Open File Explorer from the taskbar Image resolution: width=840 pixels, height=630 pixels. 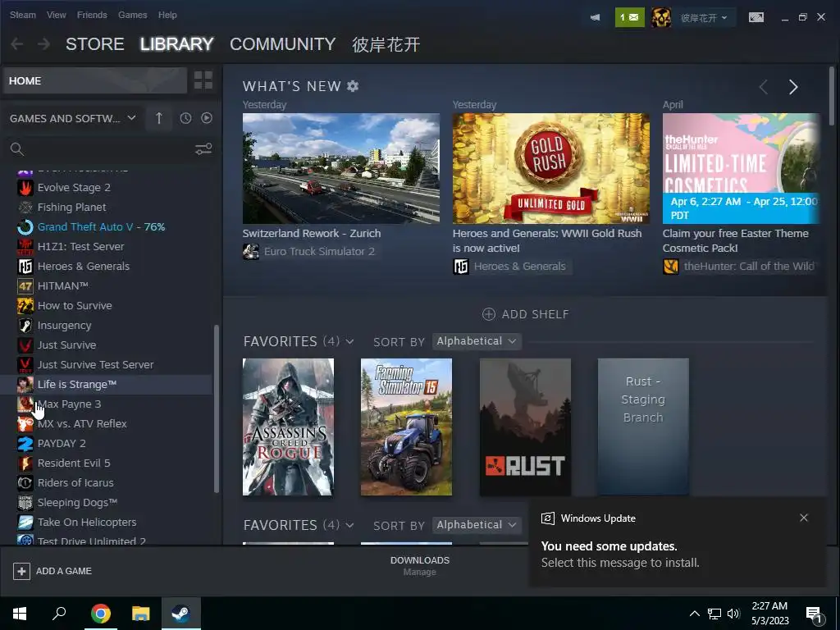pos(141,614)
